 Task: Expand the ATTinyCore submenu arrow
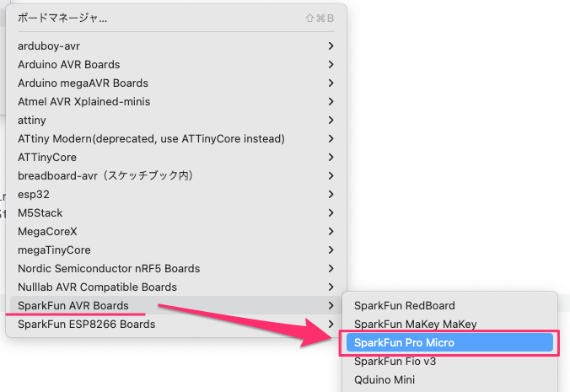point(331,158)
